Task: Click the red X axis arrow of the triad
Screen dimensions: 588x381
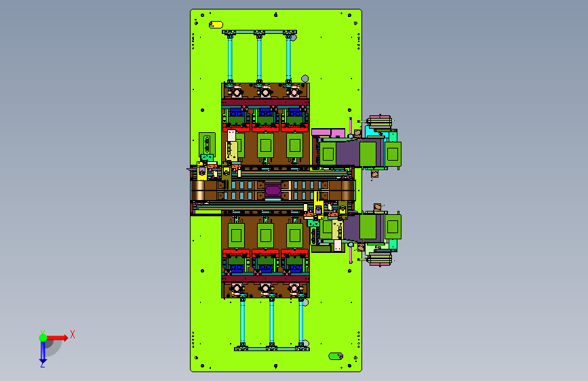Action: pyautogui.click(x=58, y=338)
